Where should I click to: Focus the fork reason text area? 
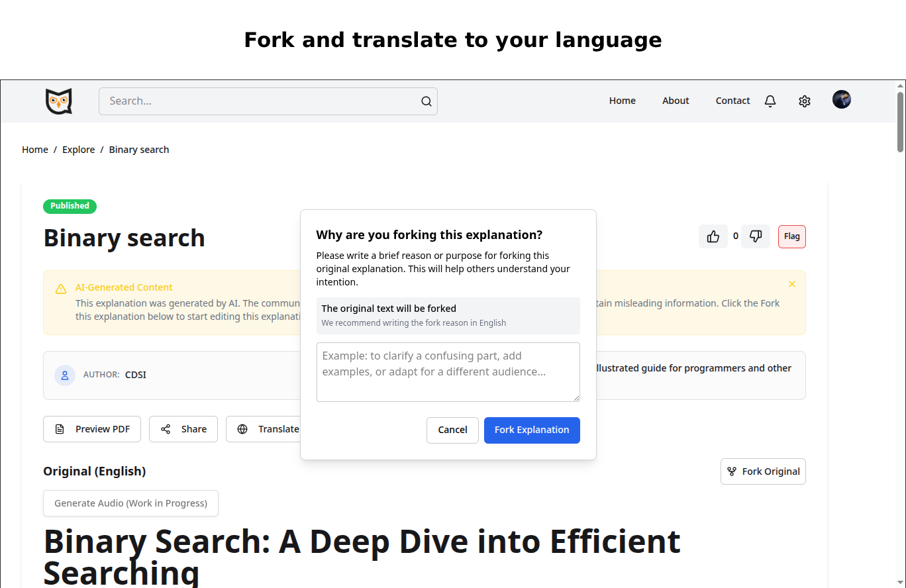(x=448, y=372)
